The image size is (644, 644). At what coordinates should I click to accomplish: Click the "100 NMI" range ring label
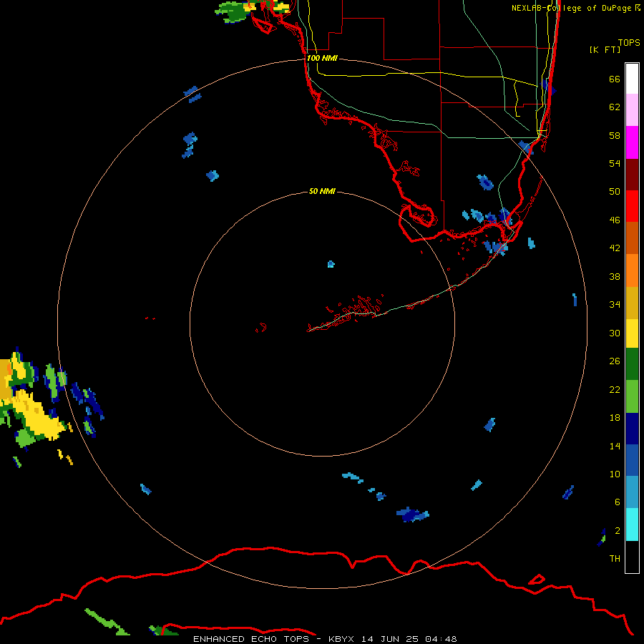322,58
